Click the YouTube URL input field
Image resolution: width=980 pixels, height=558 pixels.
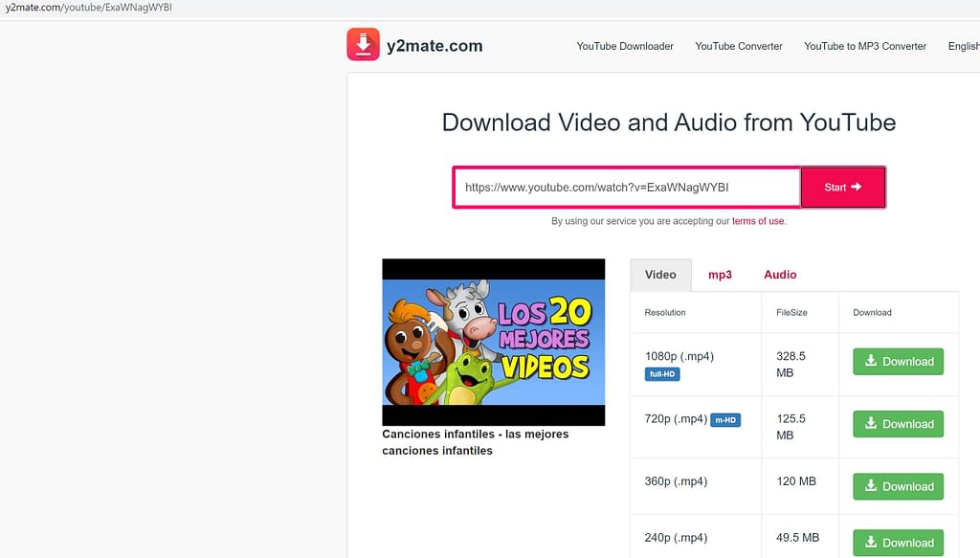pyautogui.click(x=627, y=187)
